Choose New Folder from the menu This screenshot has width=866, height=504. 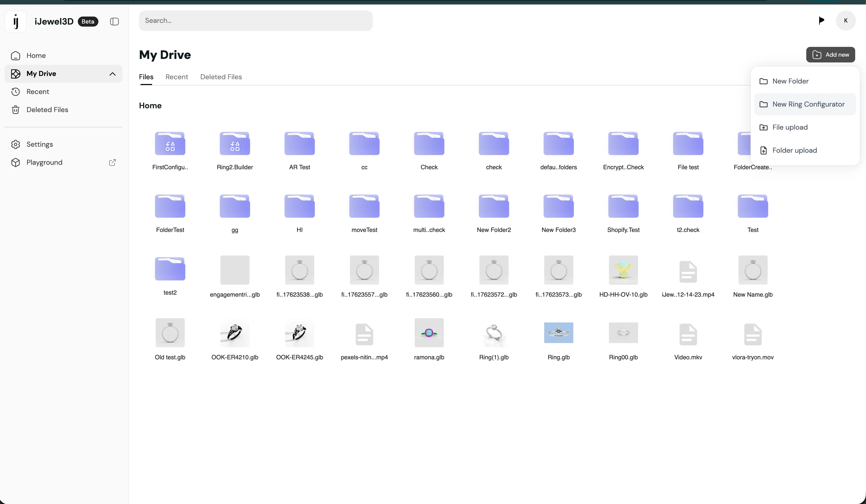point(790,81)
